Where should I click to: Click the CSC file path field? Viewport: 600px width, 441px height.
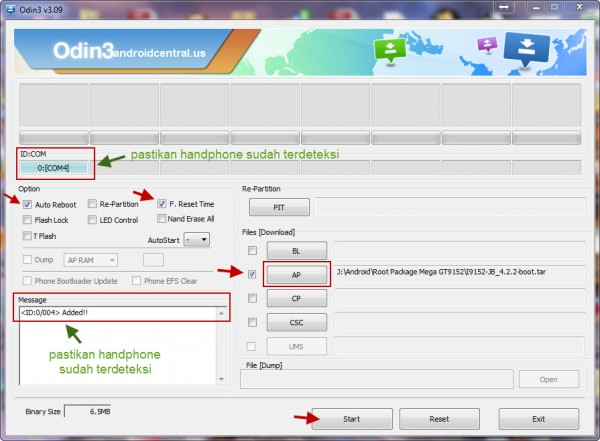[460, 322]
